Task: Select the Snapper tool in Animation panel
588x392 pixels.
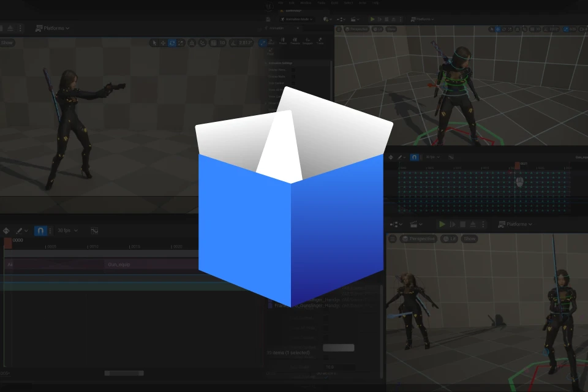Action: pyautogui.click(x=307, y=41)
